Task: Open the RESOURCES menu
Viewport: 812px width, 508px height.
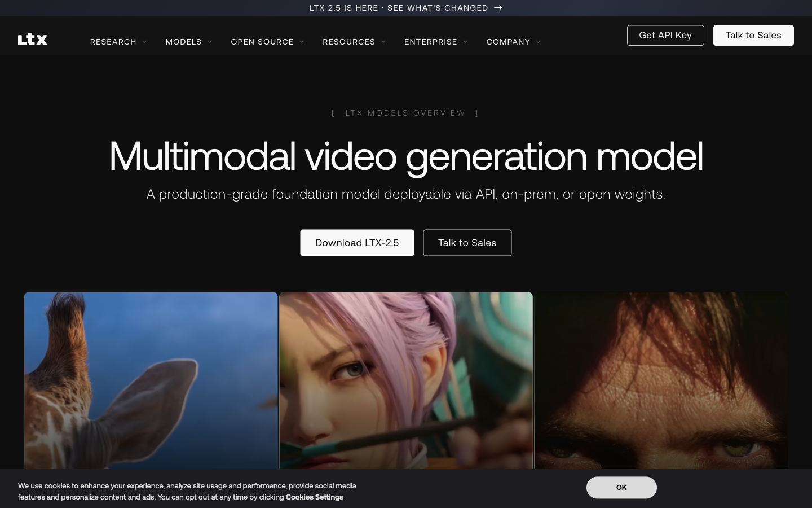Action: coord(348,42)
